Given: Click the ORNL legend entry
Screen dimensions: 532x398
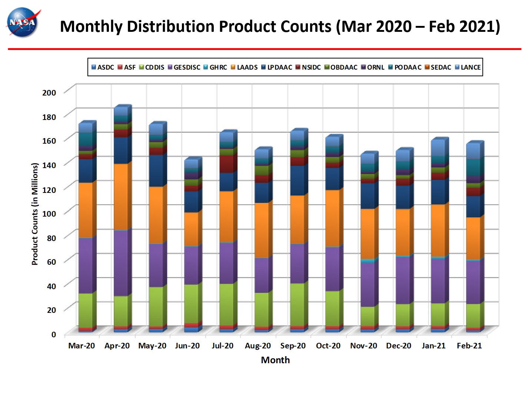Looking at the screenshot, I should tap(373, 67).
